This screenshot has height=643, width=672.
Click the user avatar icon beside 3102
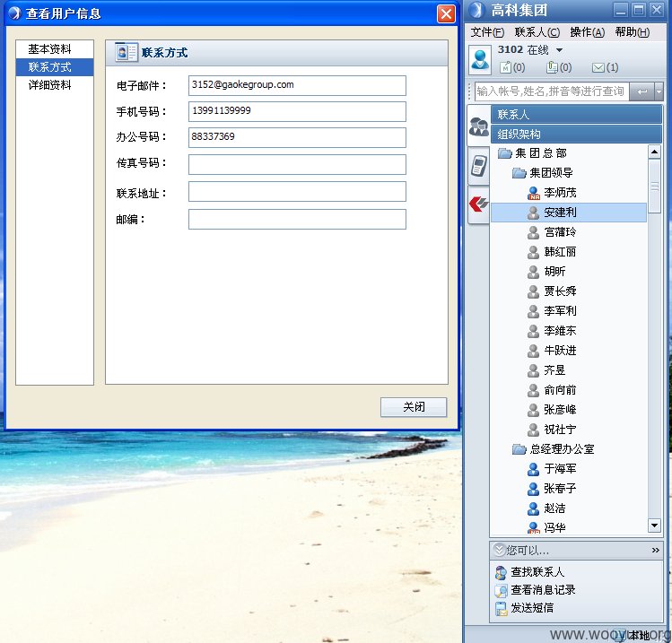[480, 59]
